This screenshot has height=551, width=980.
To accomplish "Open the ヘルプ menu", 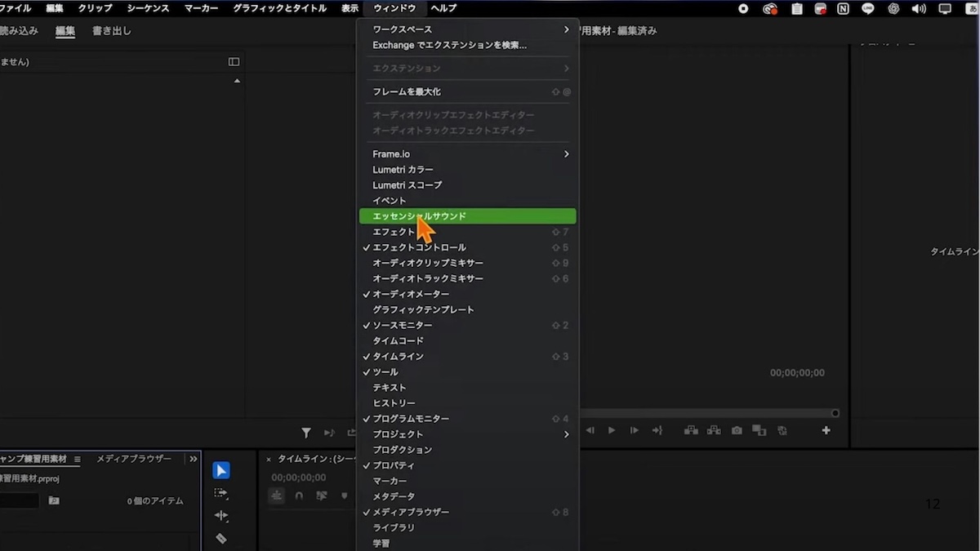I will [443, 8].
